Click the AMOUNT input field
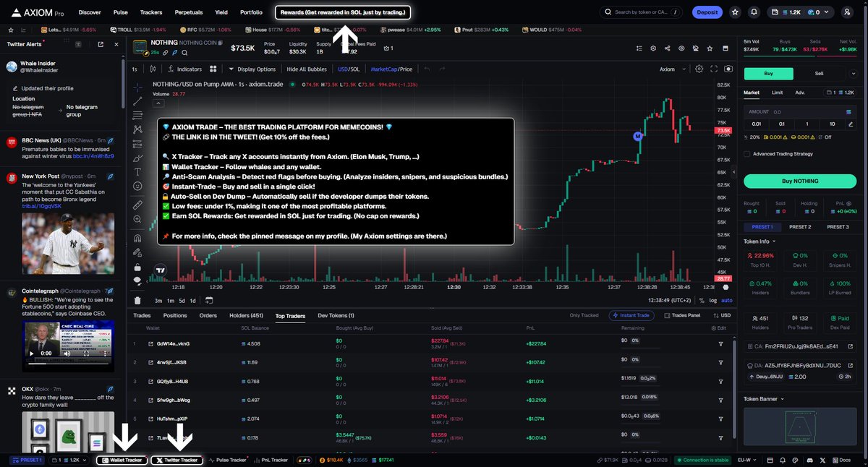This screenshot has height=467, width=868. [801, 112]
